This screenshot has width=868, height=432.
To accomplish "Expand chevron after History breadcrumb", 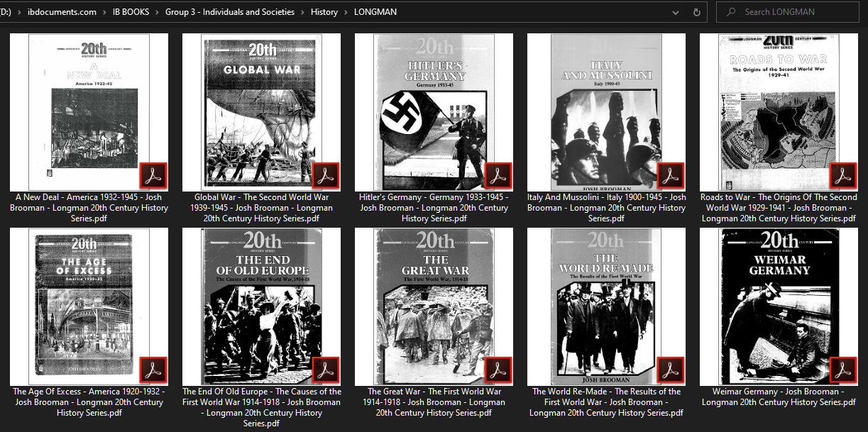I will [346, 12].
